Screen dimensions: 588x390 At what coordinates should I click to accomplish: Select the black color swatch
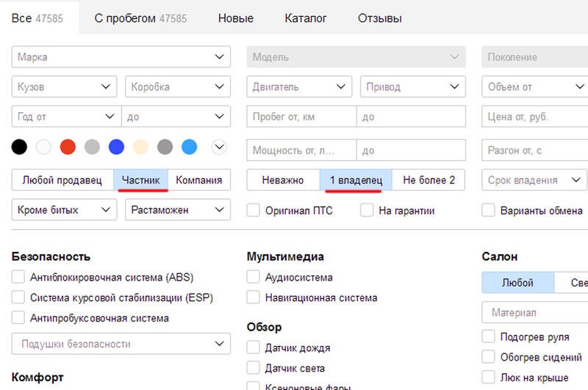click(x=20, y=148)
